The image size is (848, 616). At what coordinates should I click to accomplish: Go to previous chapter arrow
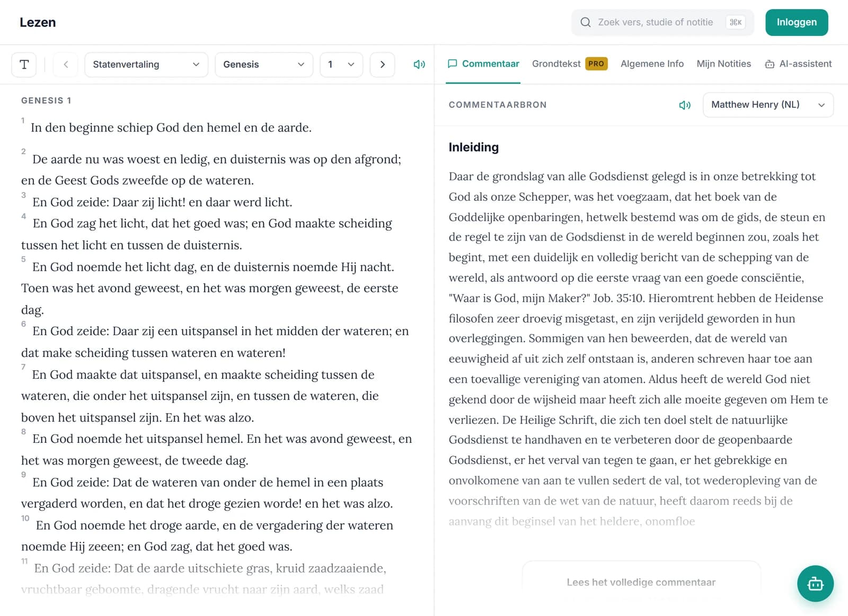(66, 65)
